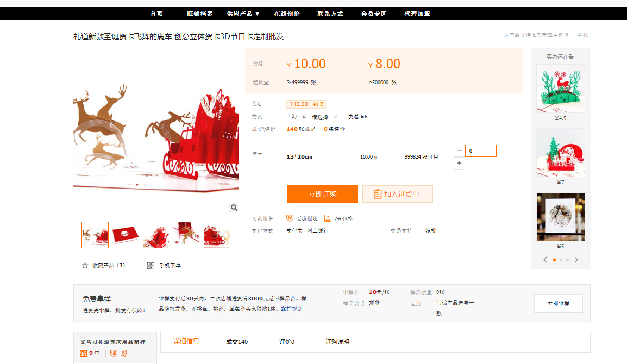Expand the 请选择 shipping destination dropdown
This screenshot has width=627, height=364.
pyautogui.click(x=324, y=117)
